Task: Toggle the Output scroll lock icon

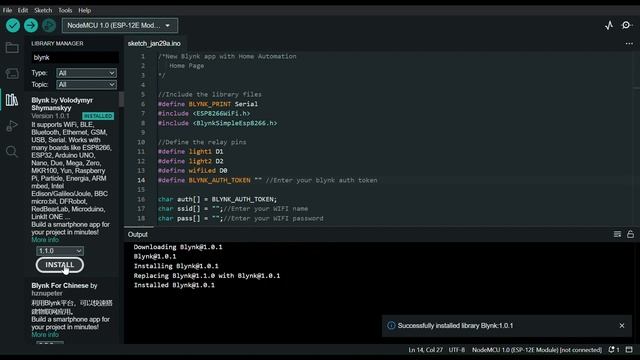Action: tap(631, 234)
